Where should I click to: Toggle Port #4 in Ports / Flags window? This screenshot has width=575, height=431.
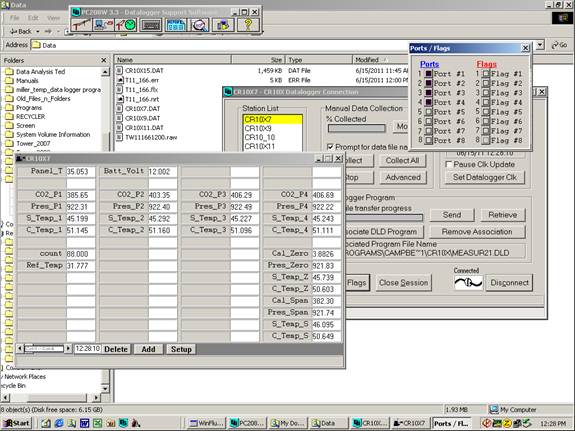click(x=428, y=102)
